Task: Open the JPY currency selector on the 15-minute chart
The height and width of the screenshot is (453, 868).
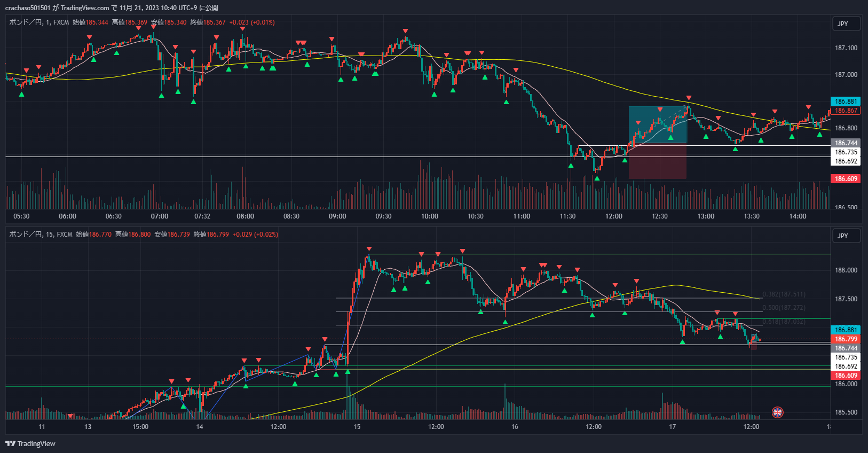Action: pyautogui.click(x=847, y=236)
